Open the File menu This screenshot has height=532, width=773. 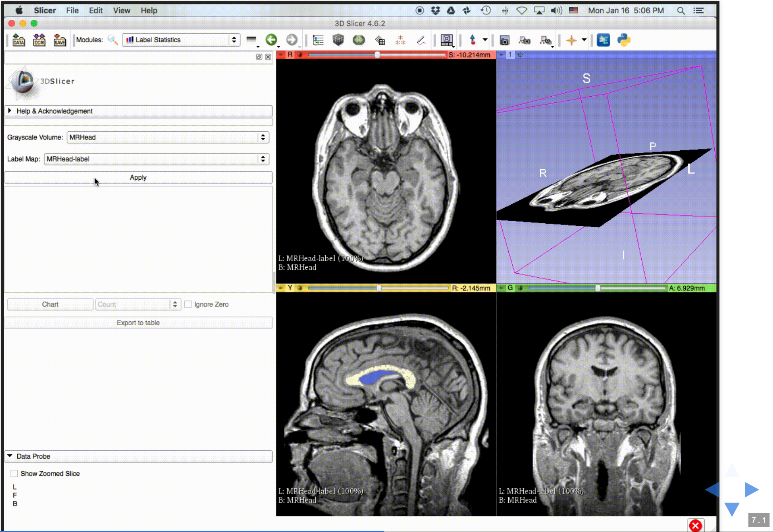point(72,10)
